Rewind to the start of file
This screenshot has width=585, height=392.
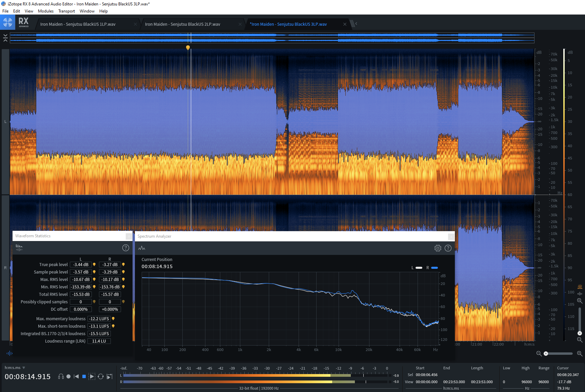pyautogui.click(x=76, y=376)
